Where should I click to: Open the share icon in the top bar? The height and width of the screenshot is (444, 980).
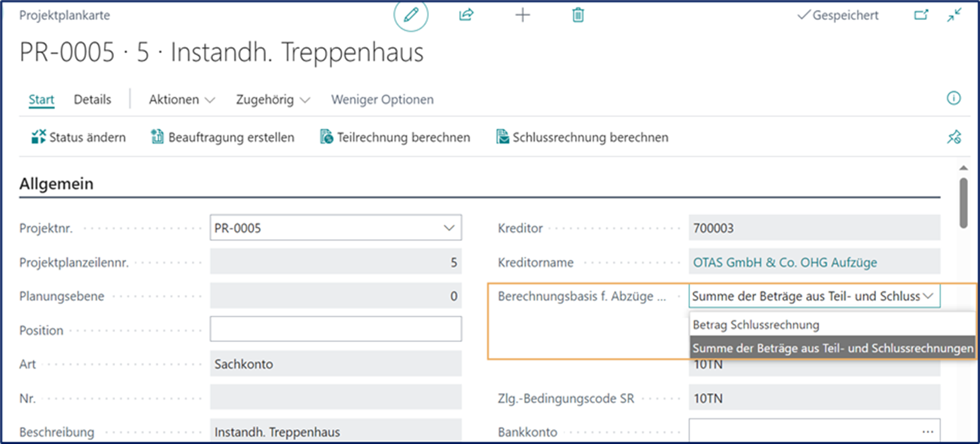pos(465,15)
